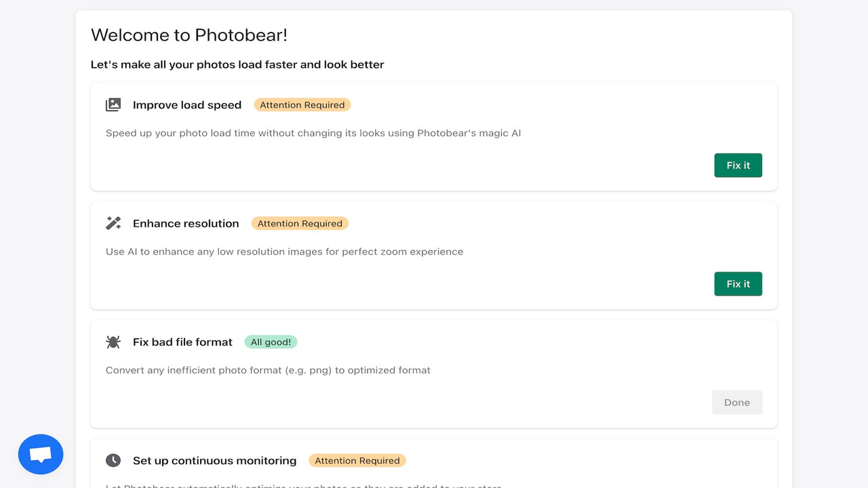Select the Improve load speed card title
This screenshot has width=868, height=488.
[x=187, y=104]
